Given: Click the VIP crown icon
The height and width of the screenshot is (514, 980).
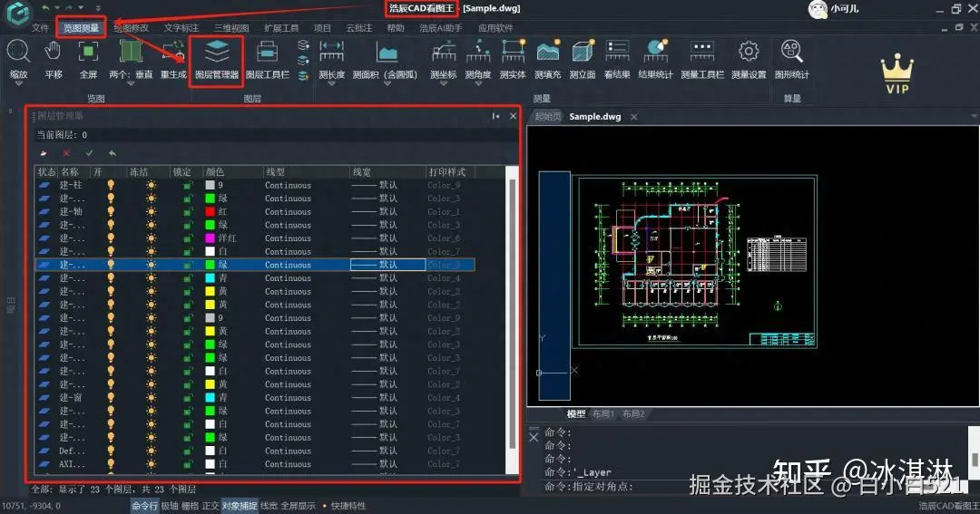Looking at the screenshot, I should click(897, 73).
